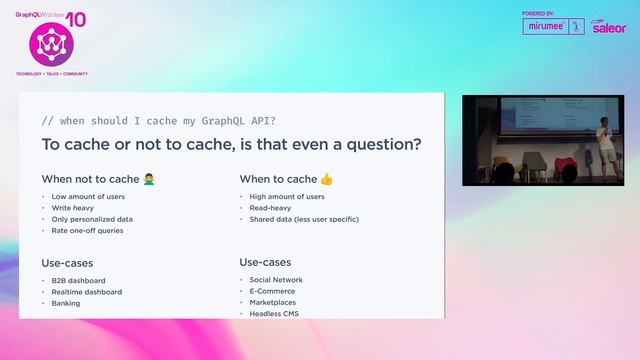Viewport: 640px width, 360px height.
Task: Click the GraphQL Wroclaw circular logo
Action: (x=51, y=44)
